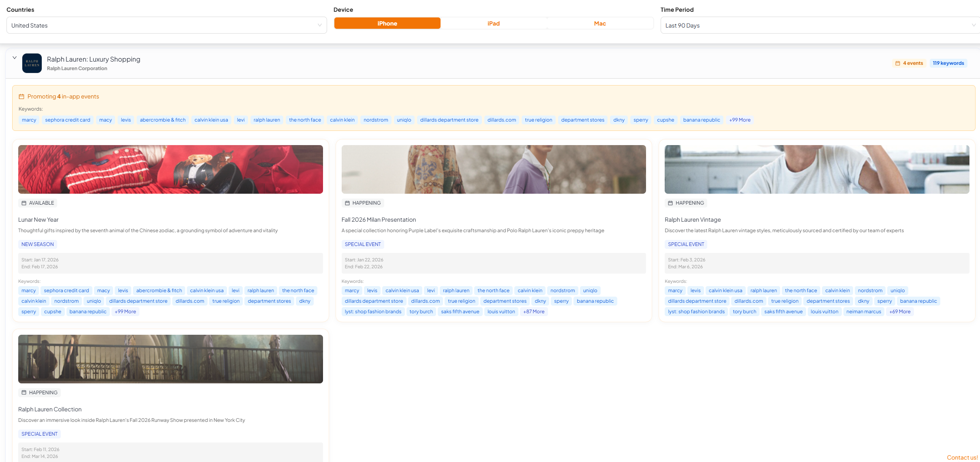The image size is (980, 462).
Task: Switch device to Mac
Action: pos(600,24)
